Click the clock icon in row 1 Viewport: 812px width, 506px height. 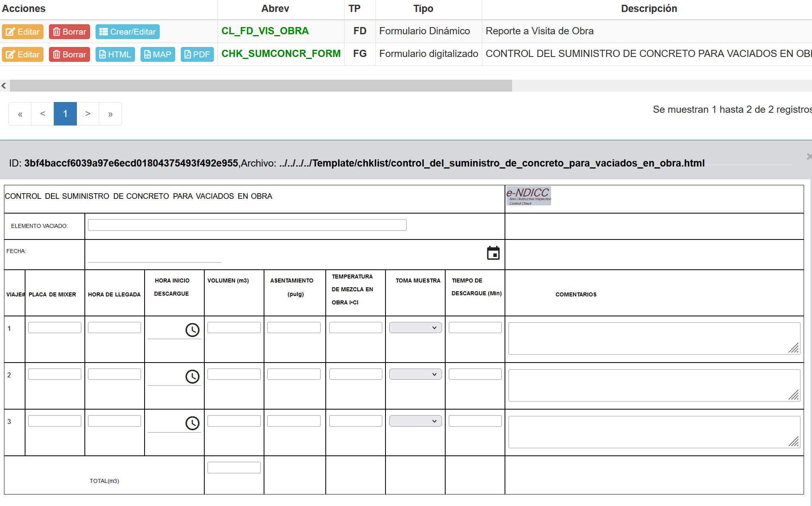click(192, 330)
